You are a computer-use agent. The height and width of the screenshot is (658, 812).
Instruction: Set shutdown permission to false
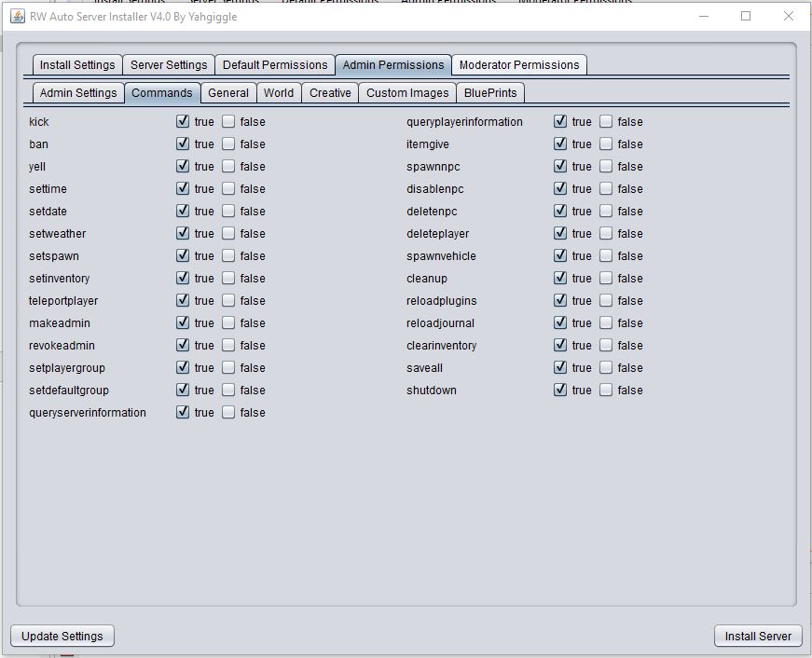point(606,390)
